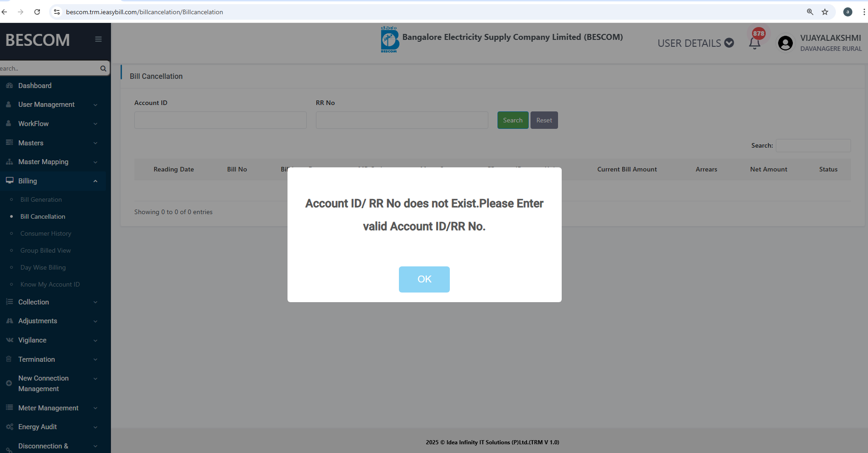Expand the Energy Audit chevron

95,427
